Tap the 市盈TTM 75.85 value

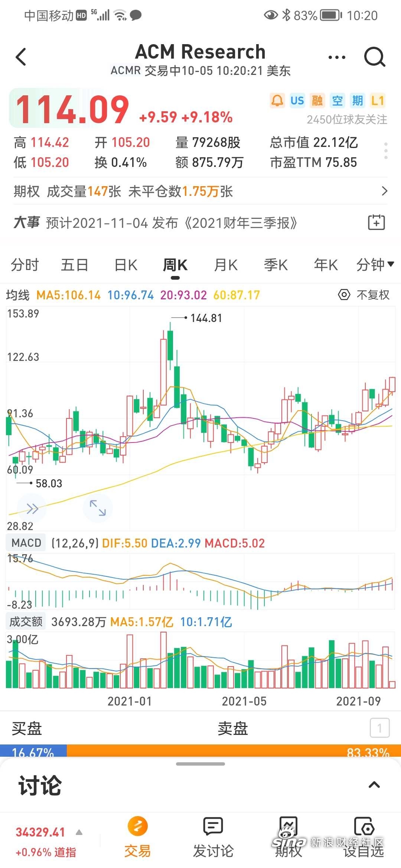click(313, 162)
